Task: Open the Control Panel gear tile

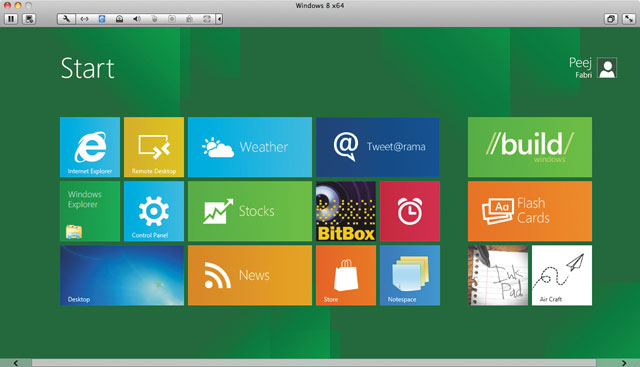Action: tap(154, 211)
